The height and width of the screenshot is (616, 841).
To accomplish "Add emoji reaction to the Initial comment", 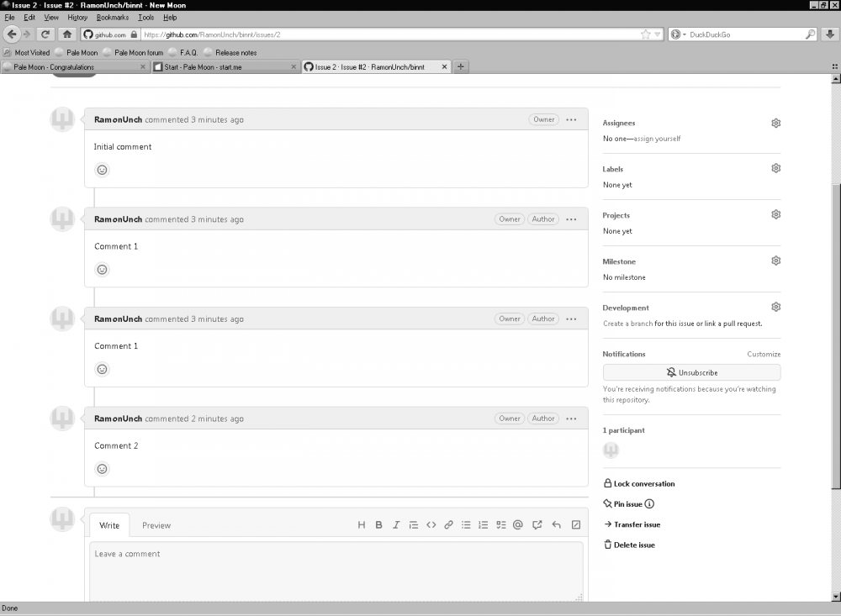I will tap(103, 170).
